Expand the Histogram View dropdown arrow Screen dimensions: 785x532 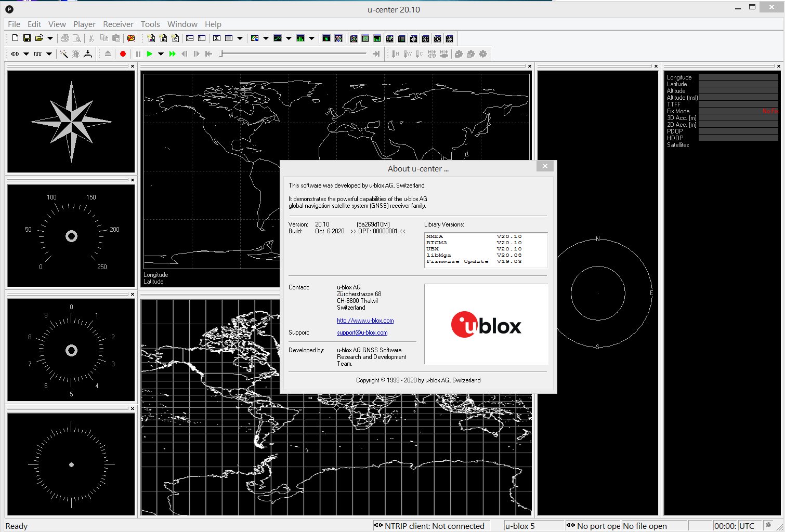[311, 38]
